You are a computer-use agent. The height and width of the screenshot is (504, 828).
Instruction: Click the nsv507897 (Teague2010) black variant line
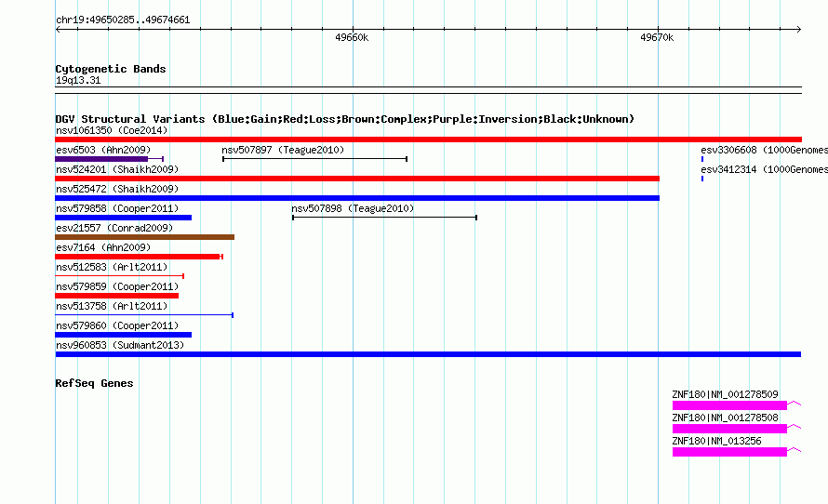pyautogui.click(x=314, y=159)
